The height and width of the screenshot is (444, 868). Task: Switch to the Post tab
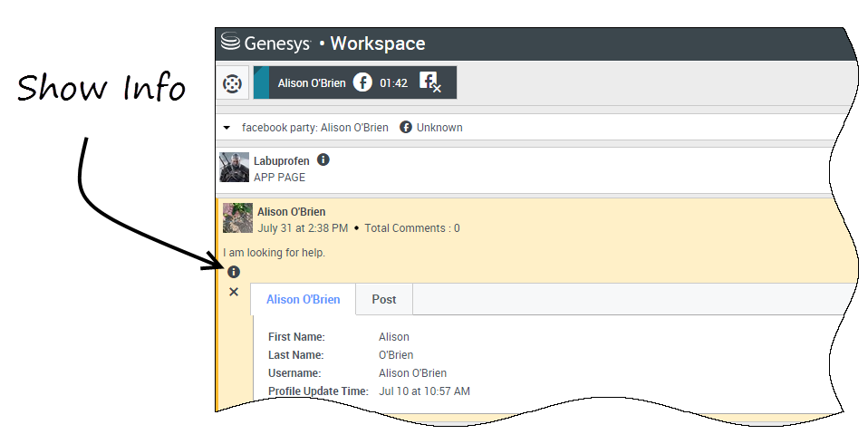384,299
